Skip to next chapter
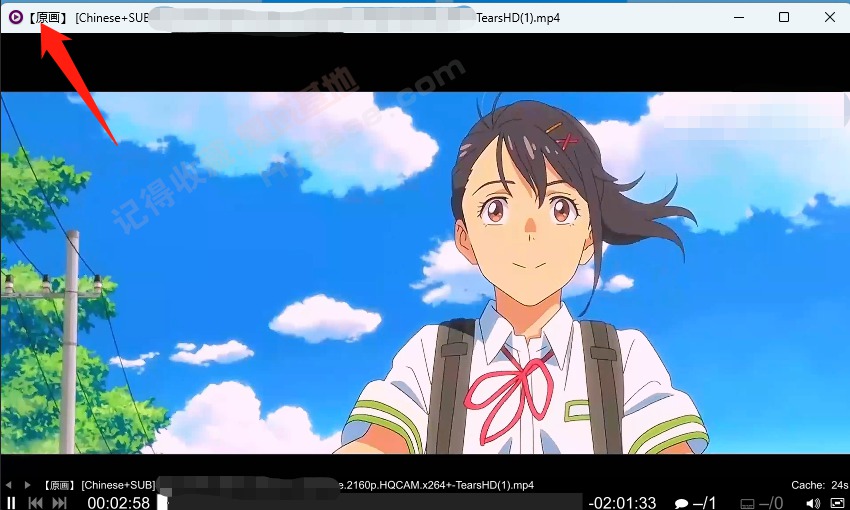850x510 pixels. click(x=60, y=502)
